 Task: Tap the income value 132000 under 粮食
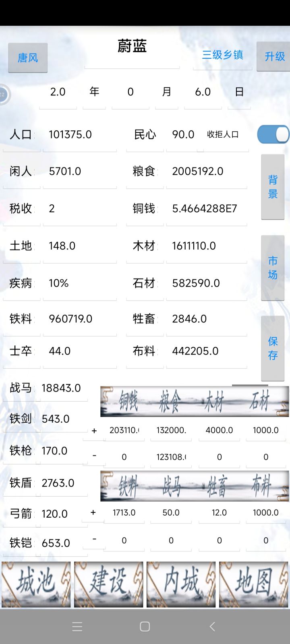[171, 430]
